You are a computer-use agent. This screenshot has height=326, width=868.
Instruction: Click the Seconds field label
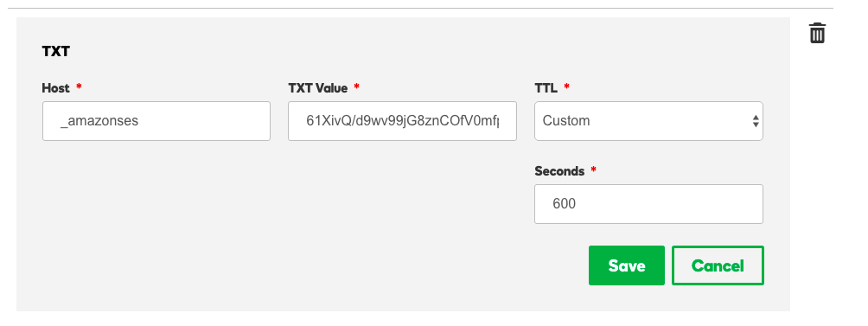(559, 171)
